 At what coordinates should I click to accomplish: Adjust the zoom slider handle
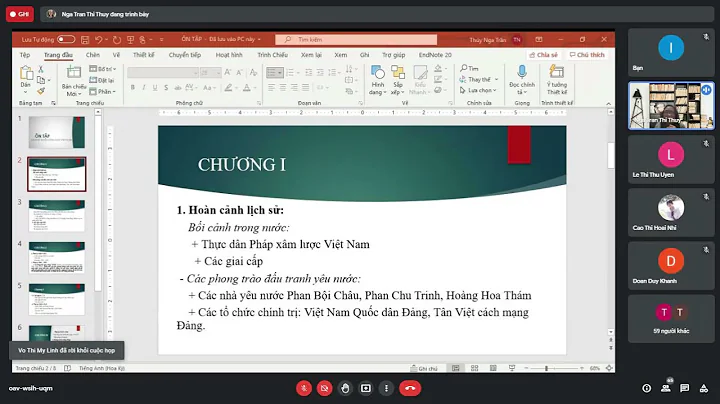[546, 368]
